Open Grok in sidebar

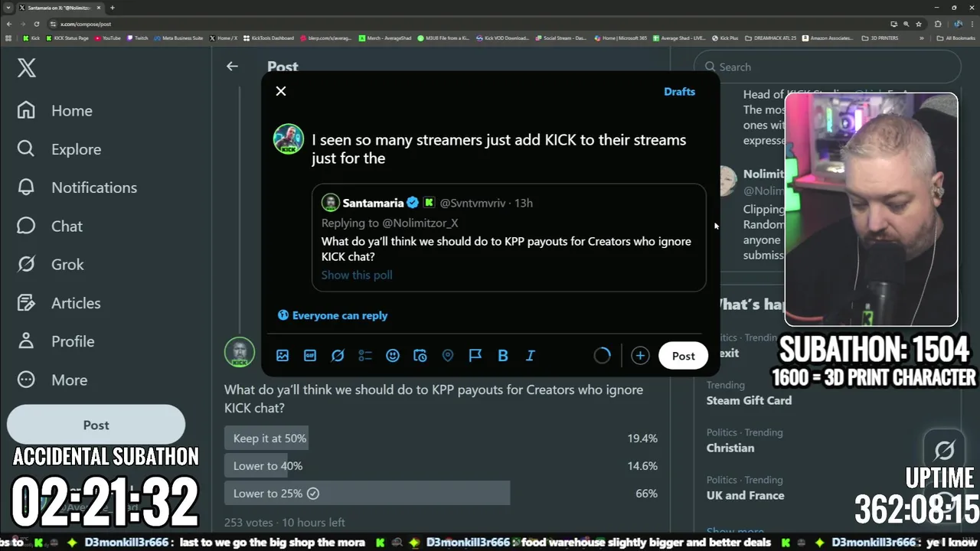[51, 264]
